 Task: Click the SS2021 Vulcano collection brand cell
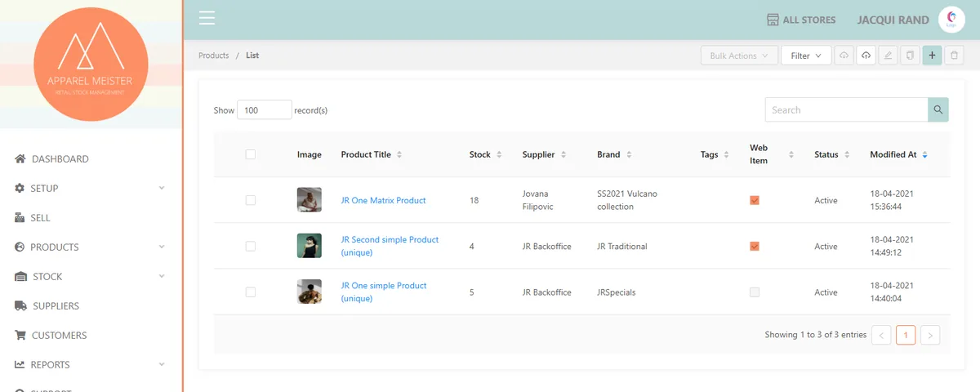pos(627,200)
